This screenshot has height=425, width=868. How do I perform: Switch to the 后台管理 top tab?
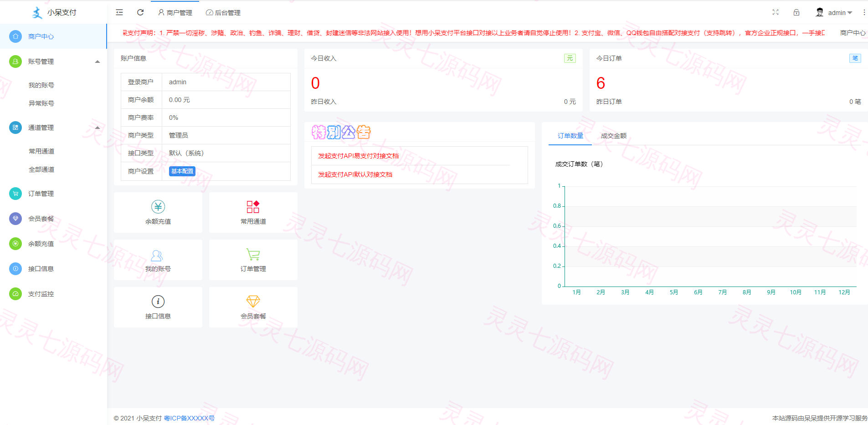click(x=223, y=12)
